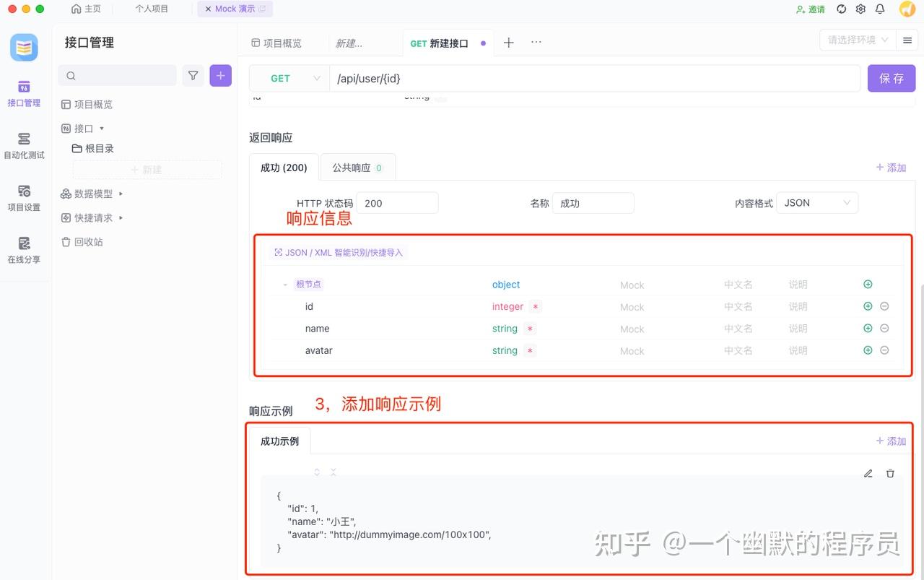Add a field after id row

868,306
